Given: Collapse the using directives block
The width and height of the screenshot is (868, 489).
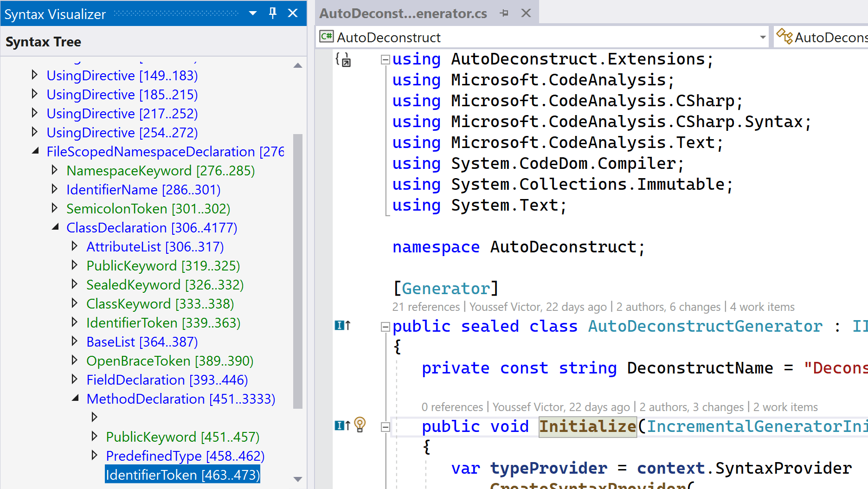Looking at the screenshot, I should pos(385,59).
